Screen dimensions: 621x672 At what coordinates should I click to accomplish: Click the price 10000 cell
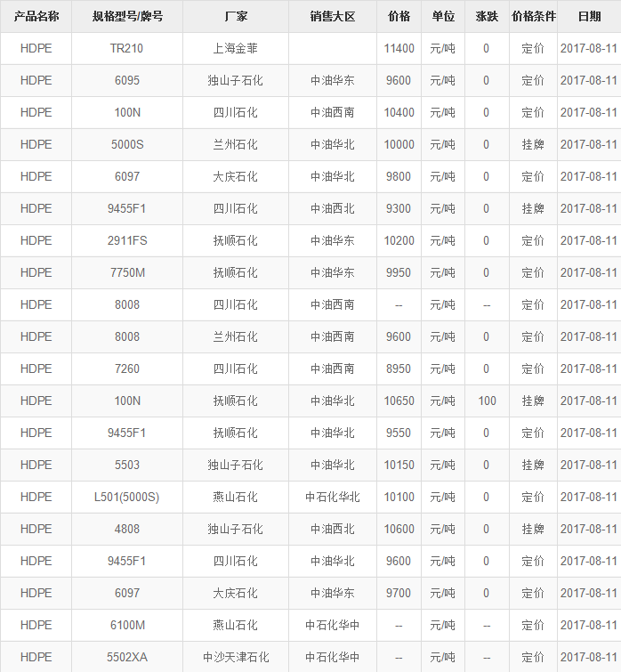[399, 144]
